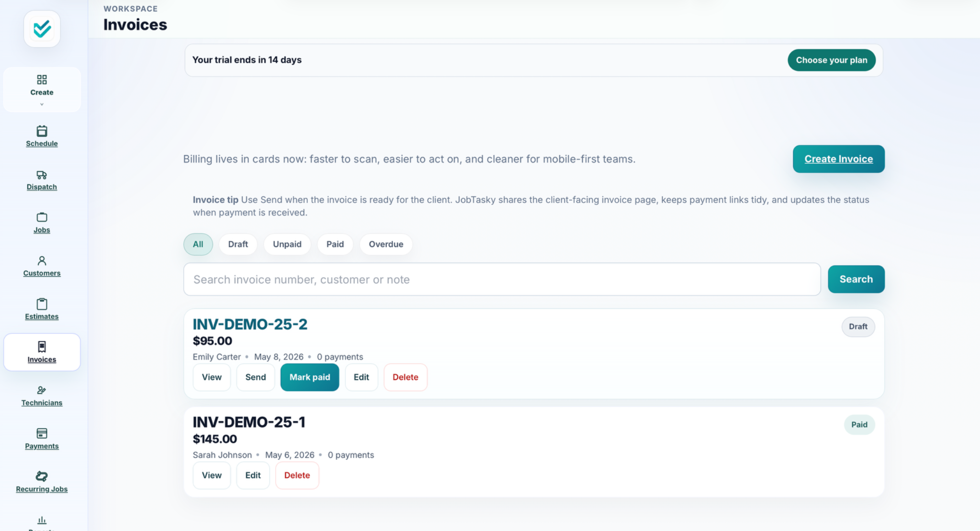Click the Invoice tip label
980x531 pixels.
coord(215,200)
